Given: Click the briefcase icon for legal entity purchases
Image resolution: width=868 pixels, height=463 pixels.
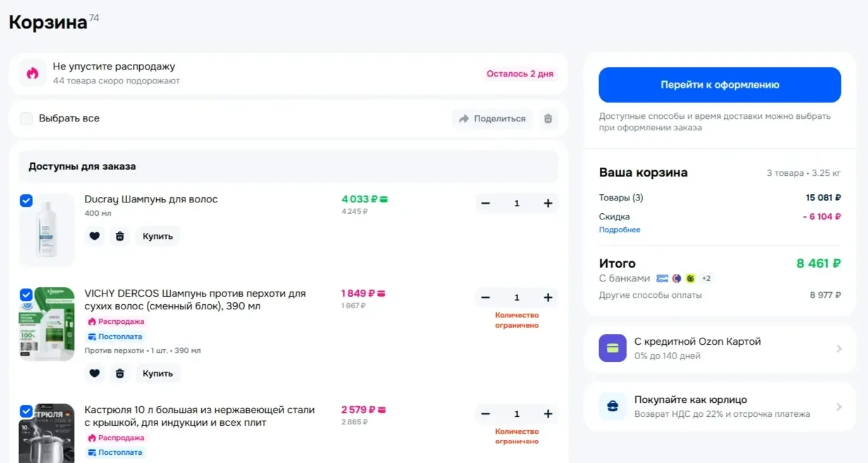Looking at the screenshot, I should (x=612, y=406).
